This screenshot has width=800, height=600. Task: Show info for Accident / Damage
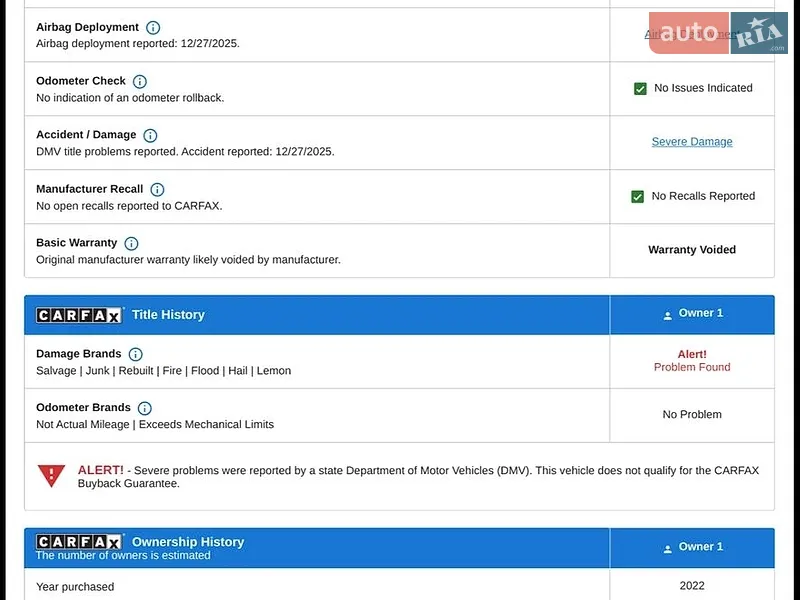150,136
